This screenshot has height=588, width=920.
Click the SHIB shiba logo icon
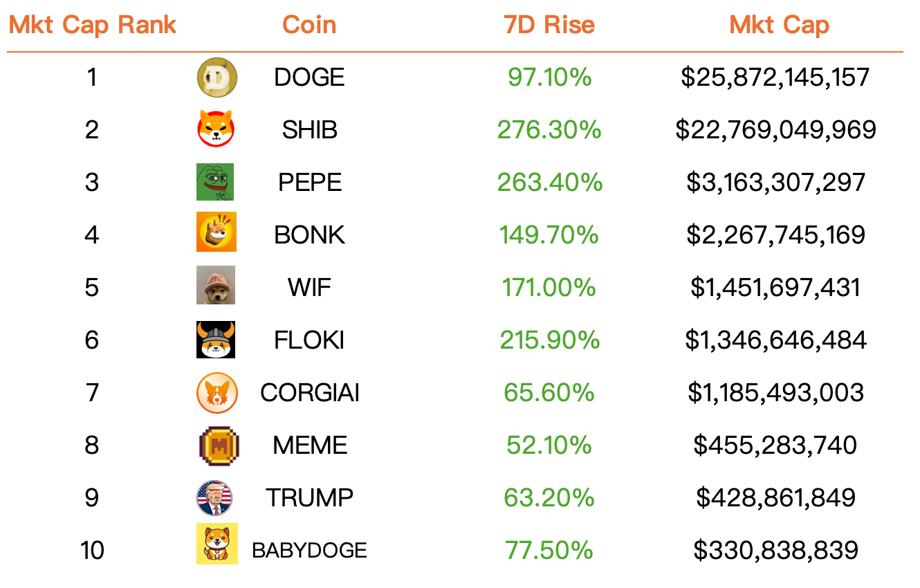[217, 129]
